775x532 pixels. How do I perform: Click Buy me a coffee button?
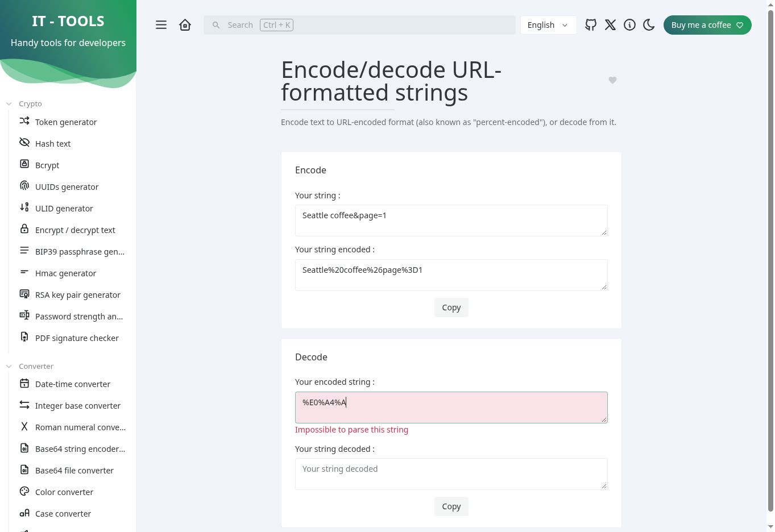coord(707,25)
